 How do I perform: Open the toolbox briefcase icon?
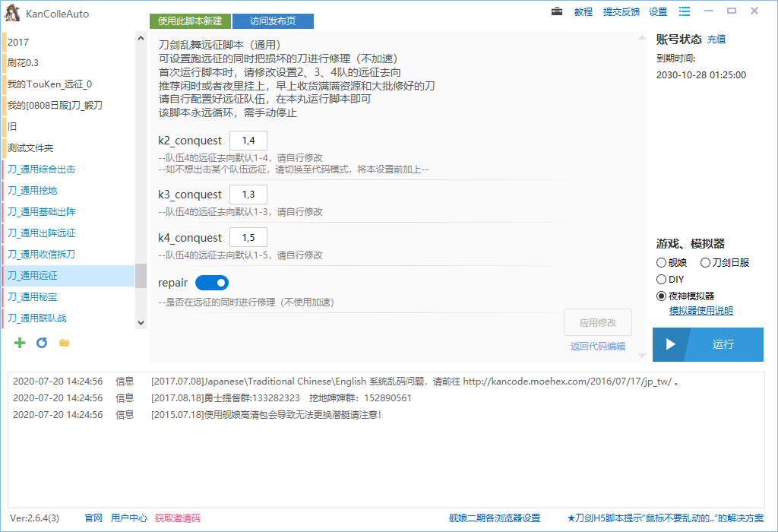(x=557, y=11)
